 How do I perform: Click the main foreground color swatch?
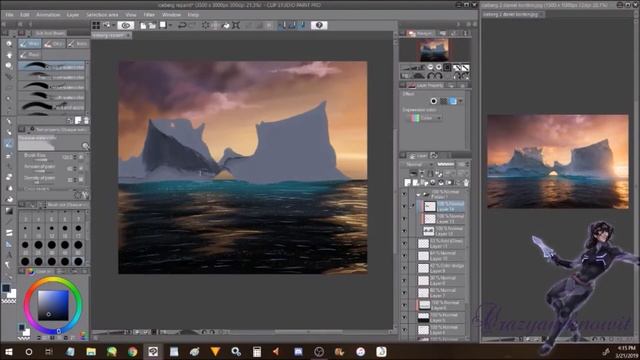pyautogui.click(x=6, y=289)
